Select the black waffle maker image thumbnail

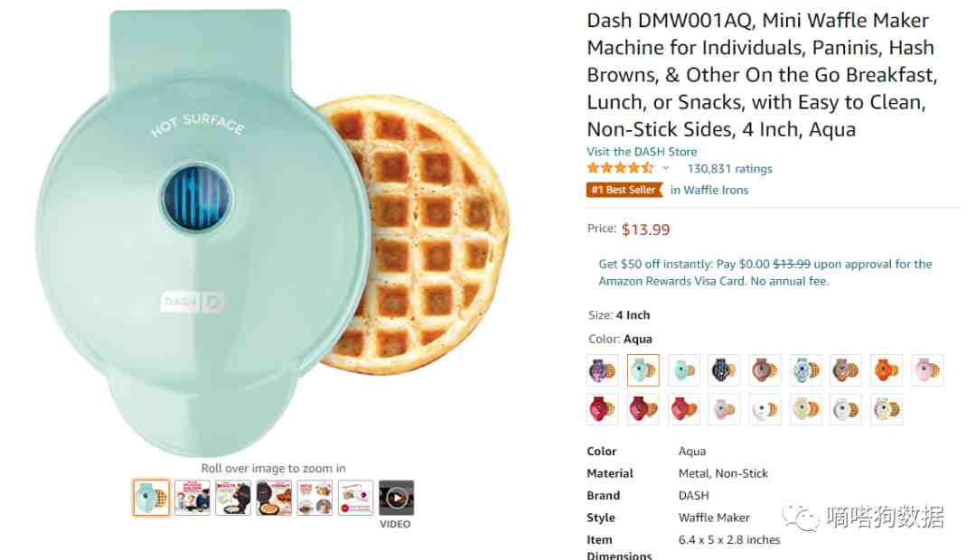(x=274, y=497)
